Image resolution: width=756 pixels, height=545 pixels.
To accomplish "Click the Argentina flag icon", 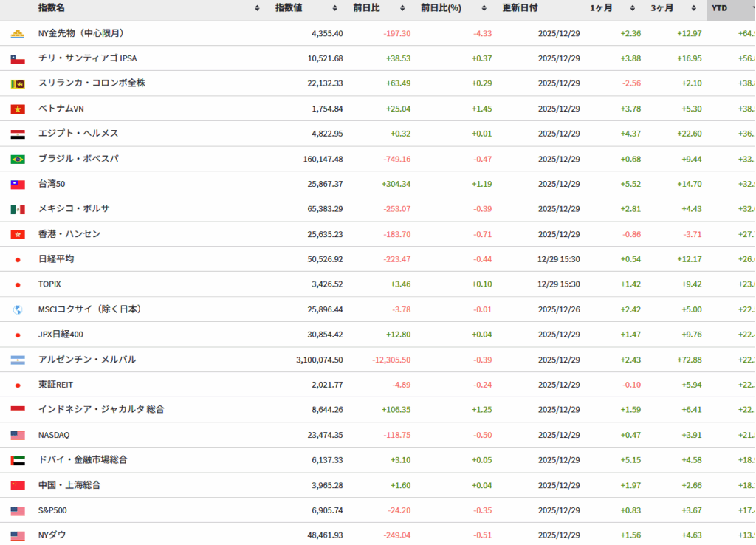I will [x=18, y=360].
